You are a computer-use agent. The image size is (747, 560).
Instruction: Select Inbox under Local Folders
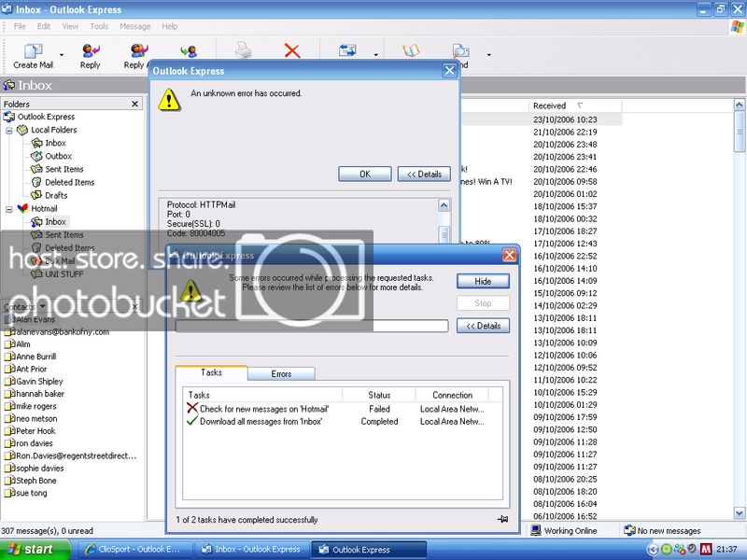click(x=55, y=143)
